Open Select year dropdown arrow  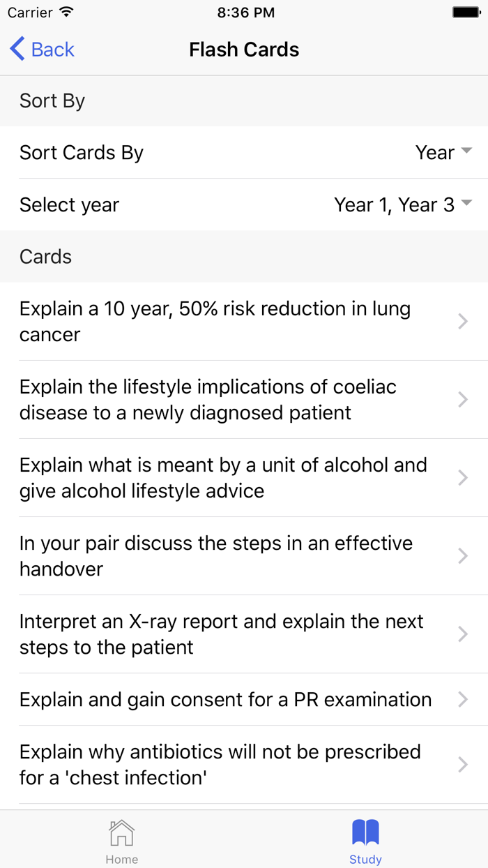point(467,204)
